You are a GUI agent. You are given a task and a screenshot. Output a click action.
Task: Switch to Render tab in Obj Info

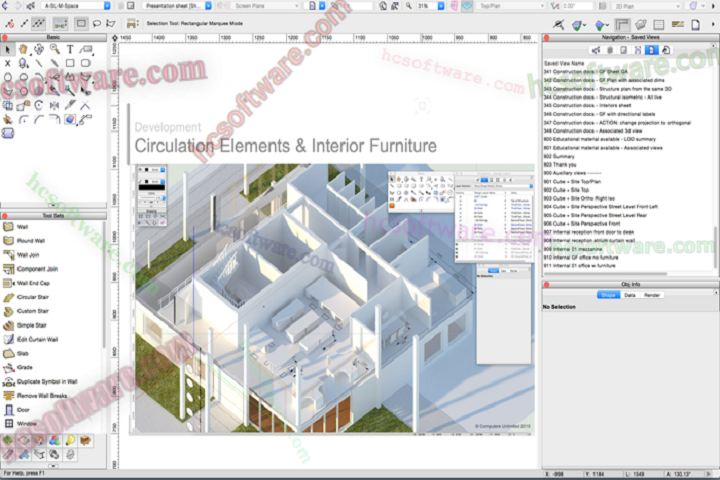click(652, 295)
